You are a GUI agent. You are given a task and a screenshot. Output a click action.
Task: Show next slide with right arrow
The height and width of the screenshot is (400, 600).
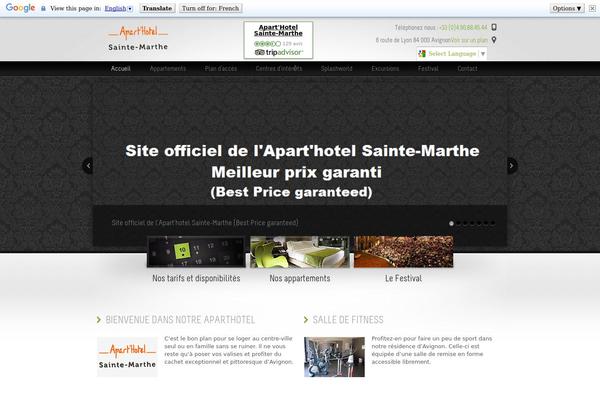[512, 166]
